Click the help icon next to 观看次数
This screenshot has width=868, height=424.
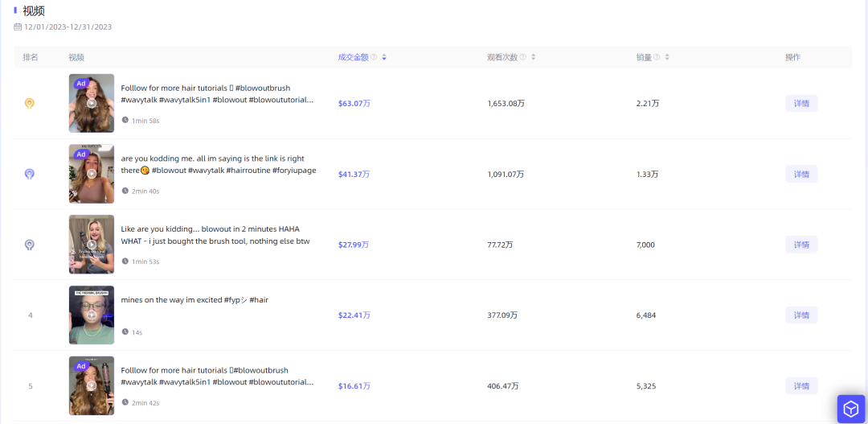pos(522,57)
